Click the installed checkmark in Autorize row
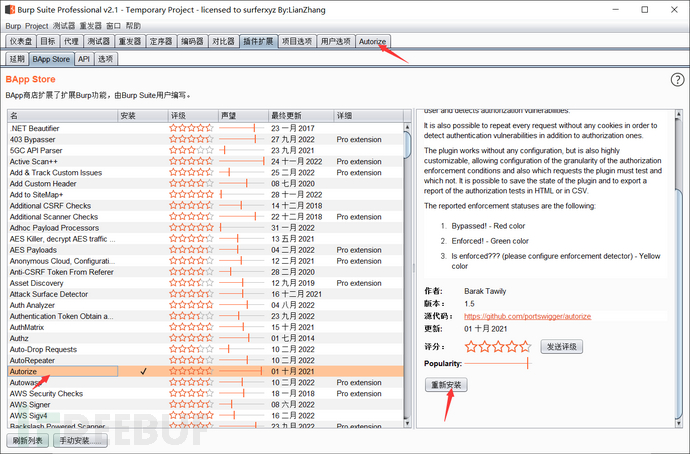Image resolution: width=690 pixels, height=454 pixels. (x=143, y=371)
